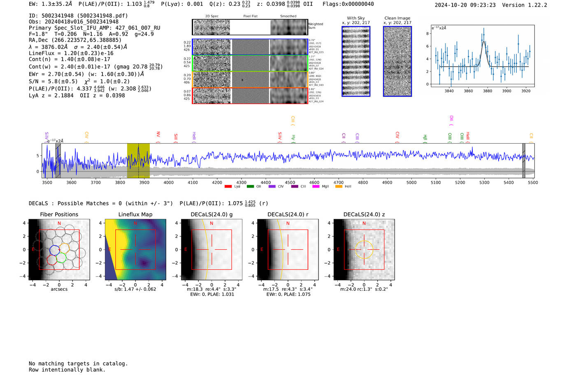The width and height of the screenshot is (576, 392).
Task: Select the green-bordered fiber spectrum row
Action: tap(250, 63)
